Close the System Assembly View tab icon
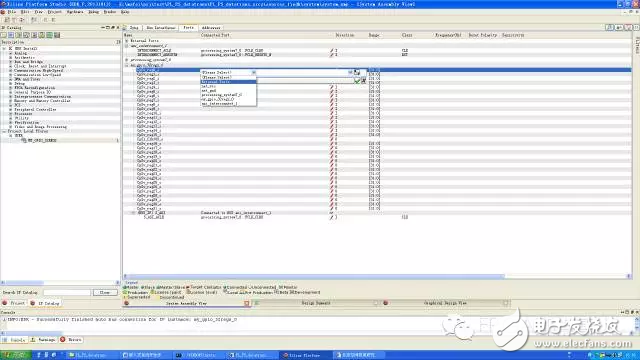640x360 pixels. [x=247, y=303]
